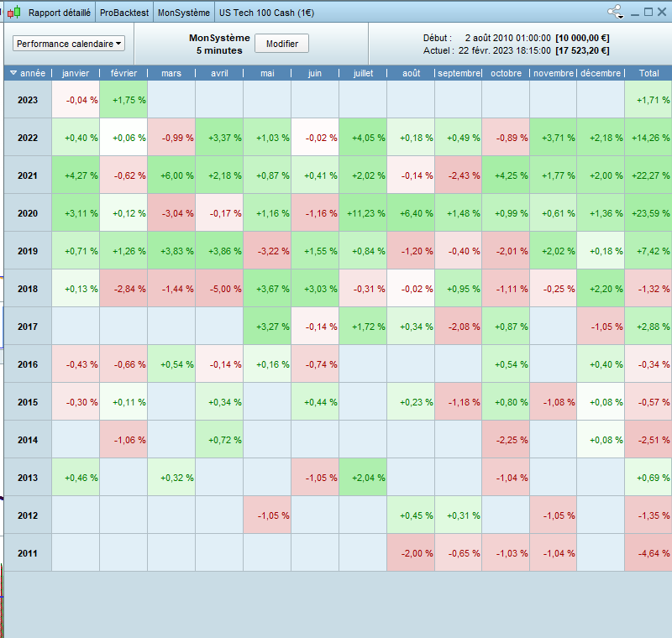
Task: Select the 2019 year row label
Action: [x=28, y=251]
